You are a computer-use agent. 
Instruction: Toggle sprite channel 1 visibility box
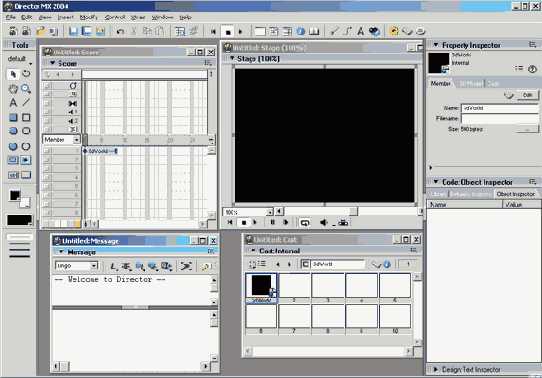(x=47, y=151)
